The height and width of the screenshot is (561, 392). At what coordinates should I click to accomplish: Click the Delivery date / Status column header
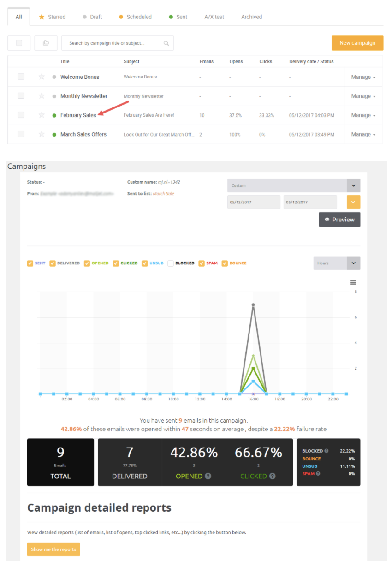pyautogui.click(x=311, y=61)
